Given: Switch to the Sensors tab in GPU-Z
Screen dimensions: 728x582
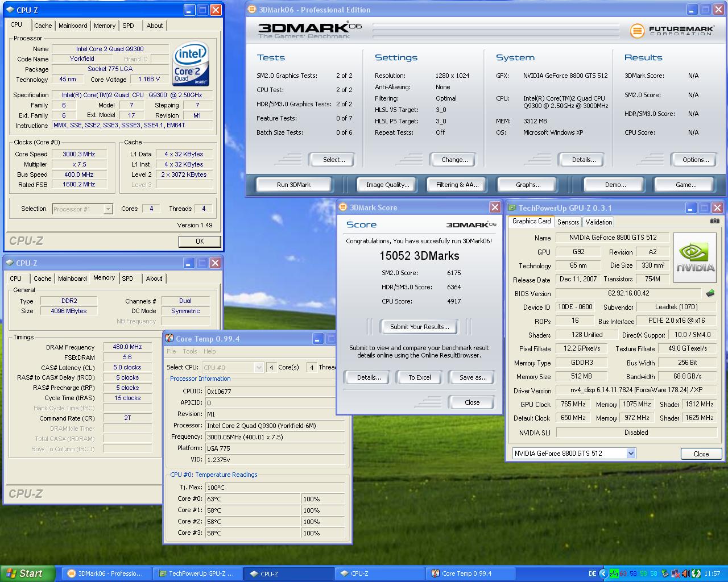Looking at the screenshot, I should (568, 222).
